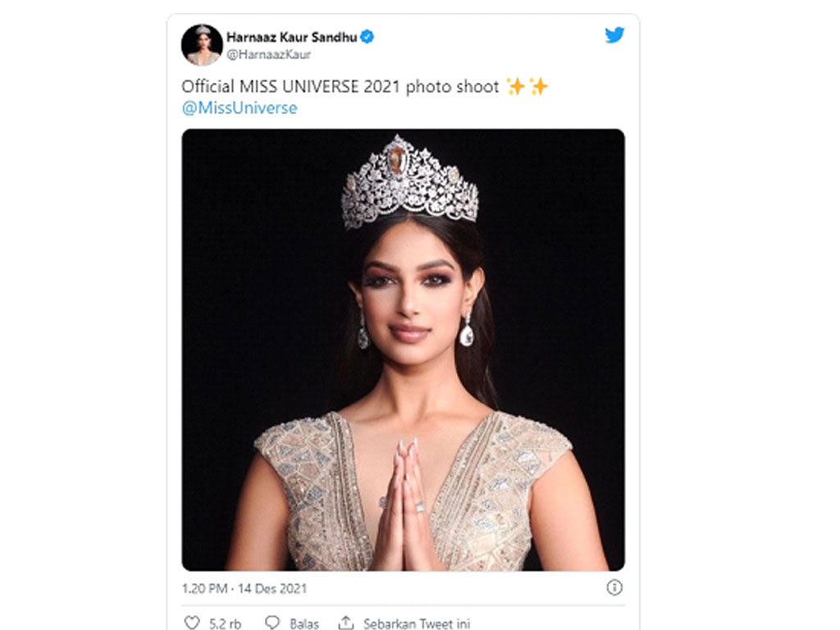Click the Balas reply label
The width and height of the screenshot is (840, 630).
(304, 623)
